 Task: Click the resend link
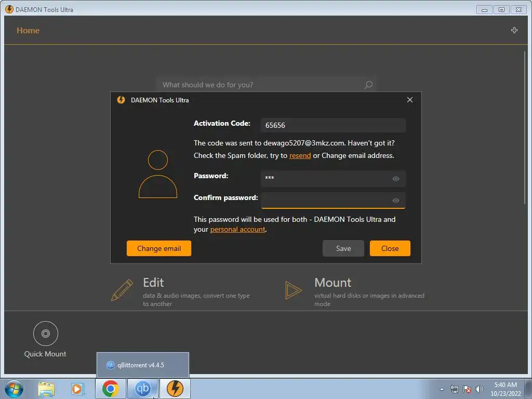coord(300,156)
